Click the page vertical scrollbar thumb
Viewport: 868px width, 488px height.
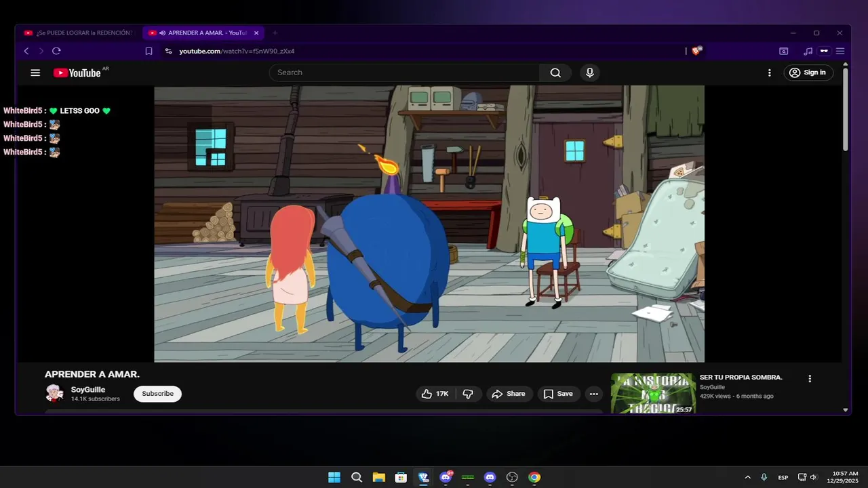pyautogui.click(x=845, y=109)
